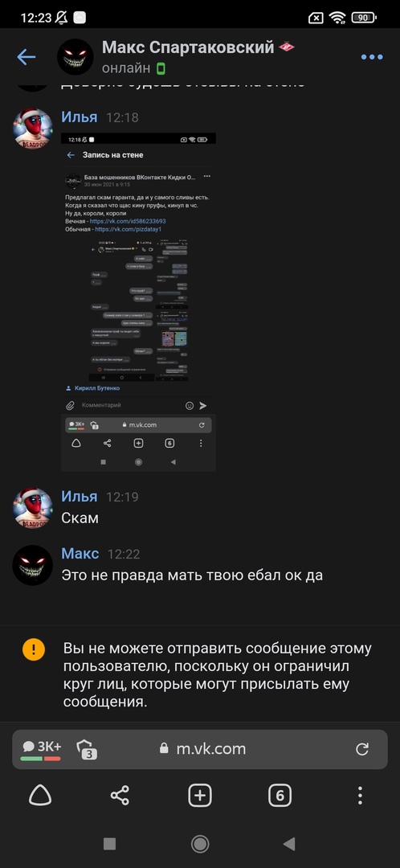Tap the Alice assistant icon in browser bar
The height and width of the screenshot is (868, 400).
(40, 796)
